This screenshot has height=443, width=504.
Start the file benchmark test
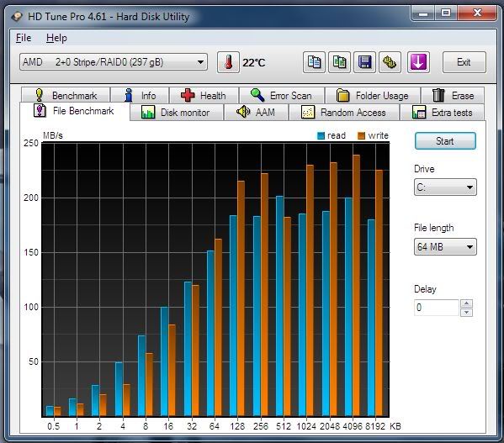coord(445,141)
